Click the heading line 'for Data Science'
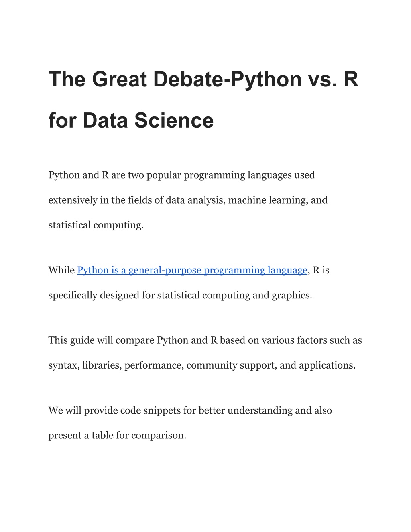Viewport: 411px width, 532px height. coord(131,120)
